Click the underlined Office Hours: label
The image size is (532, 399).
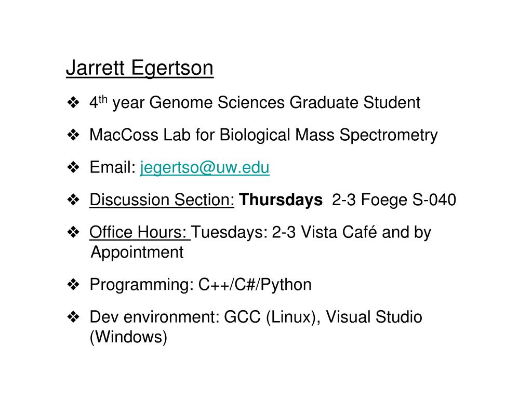(x=139, y=232)
